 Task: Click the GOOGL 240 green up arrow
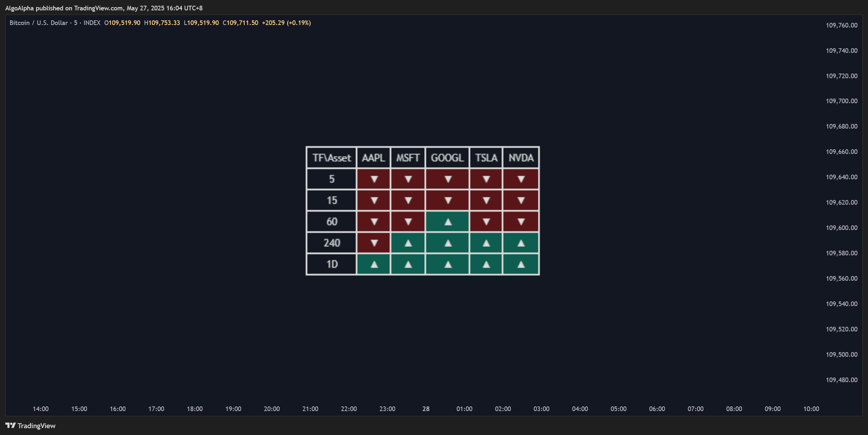point(447,243)
